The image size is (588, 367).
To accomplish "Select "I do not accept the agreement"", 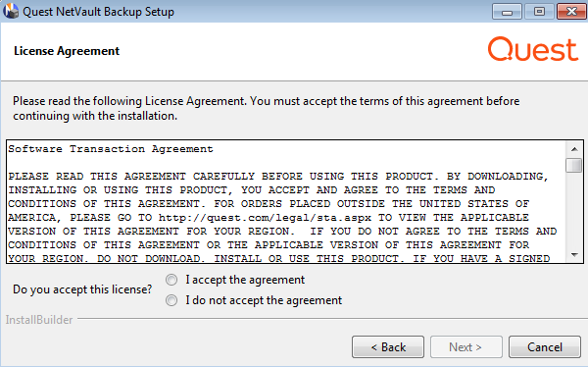I will coord(171,300).
